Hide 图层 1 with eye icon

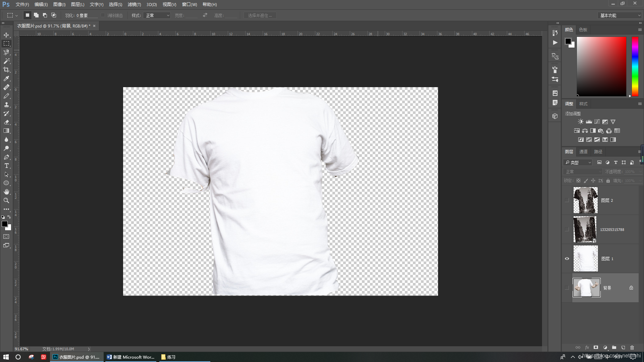[x=567, y=258]
